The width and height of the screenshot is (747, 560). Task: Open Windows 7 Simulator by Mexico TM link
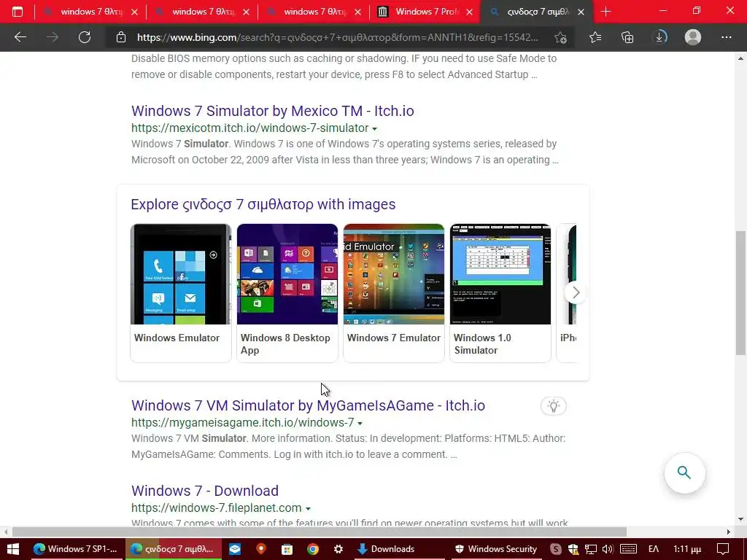pyautogui.click(x=273, y=111)
